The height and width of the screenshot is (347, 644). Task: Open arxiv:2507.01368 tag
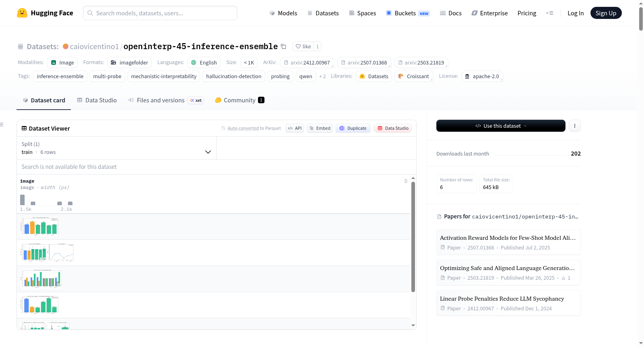[364, 62]
